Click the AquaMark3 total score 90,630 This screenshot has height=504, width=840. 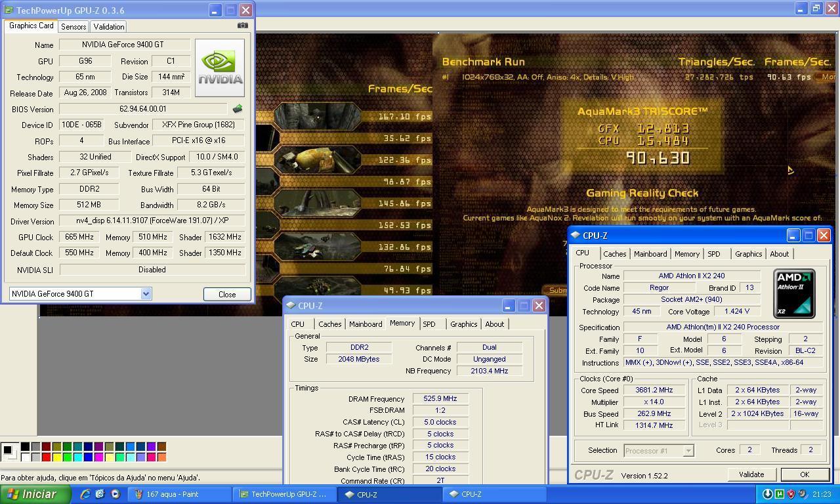(658, 157)
